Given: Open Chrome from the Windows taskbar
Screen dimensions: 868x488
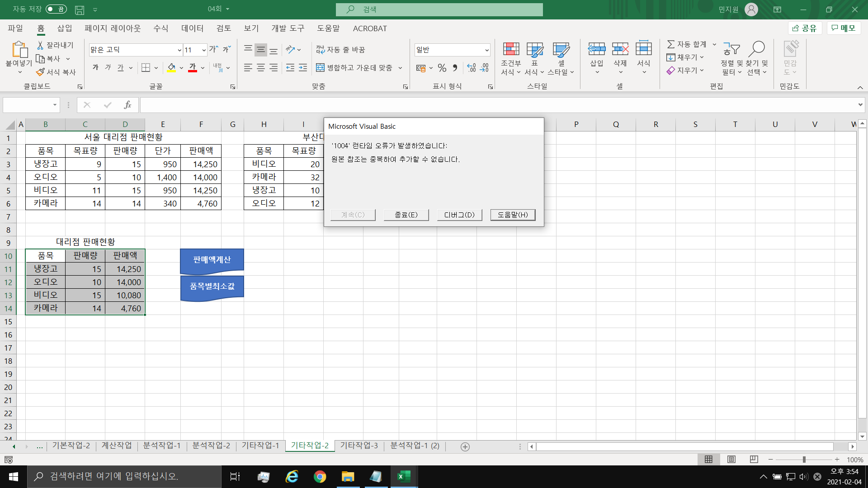Looking at the screenshot, I should click(320, 477).
